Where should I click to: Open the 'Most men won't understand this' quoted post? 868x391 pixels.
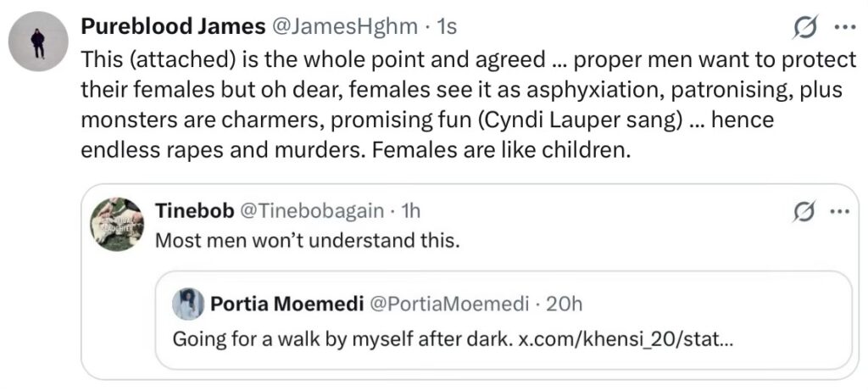point(307,240)
